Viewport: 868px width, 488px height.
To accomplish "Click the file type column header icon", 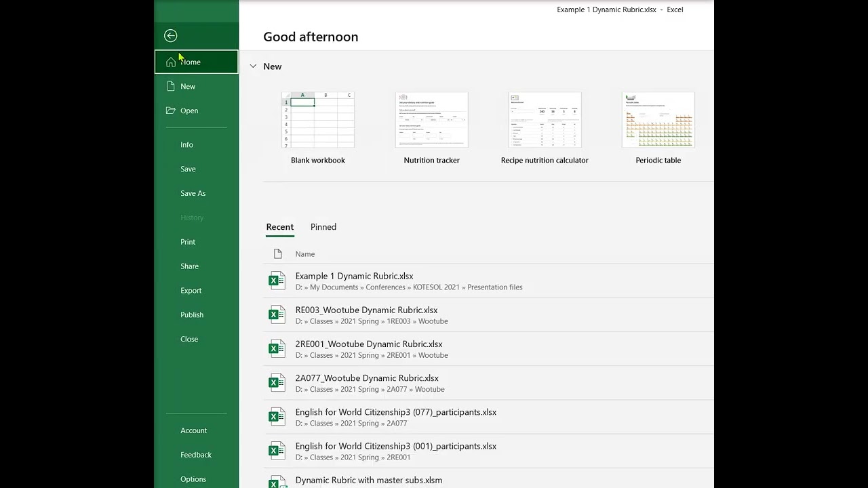I will pyautogui.click(x=277, y=253).
